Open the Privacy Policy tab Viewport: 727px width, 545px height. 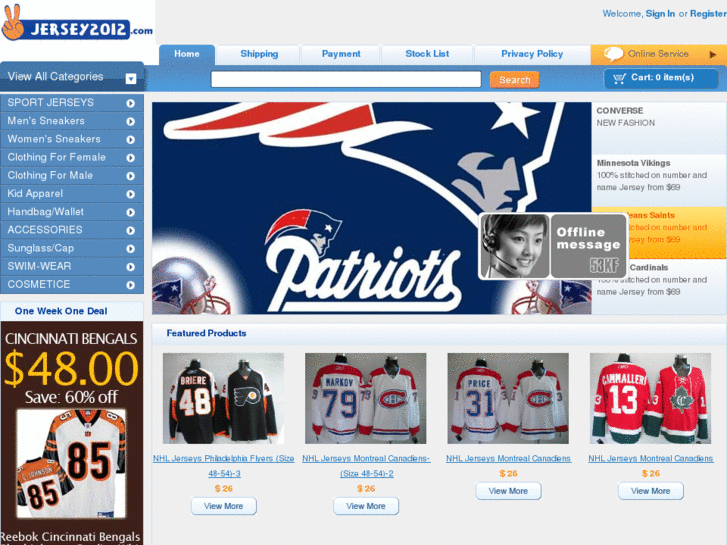coord(532,54)
